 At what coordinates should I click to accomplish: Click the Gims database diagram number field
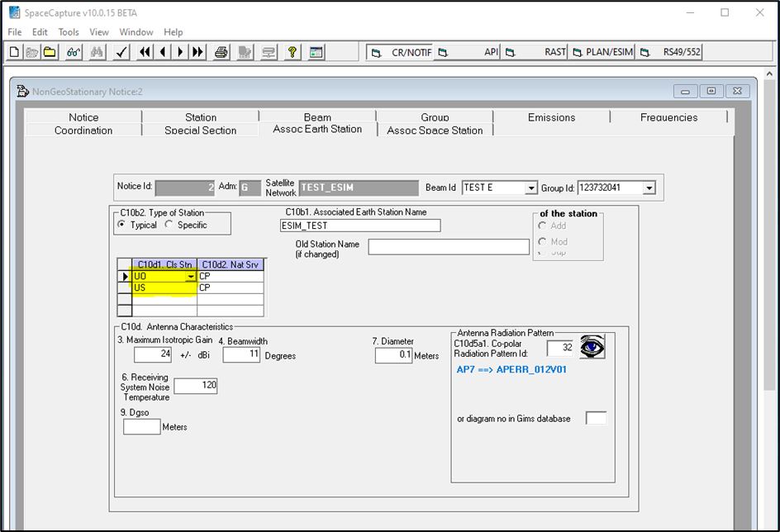pos(596,418)
